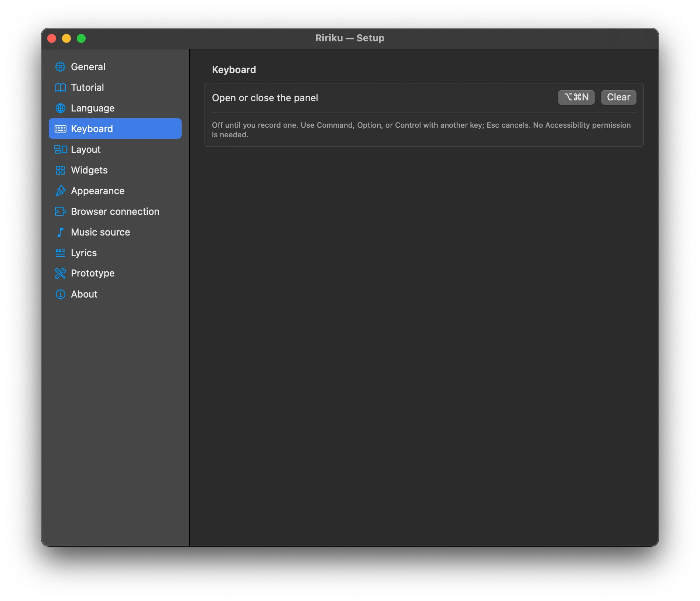Click the Prototype tools icon
This screenshot has height=601, width=700.
60,273
